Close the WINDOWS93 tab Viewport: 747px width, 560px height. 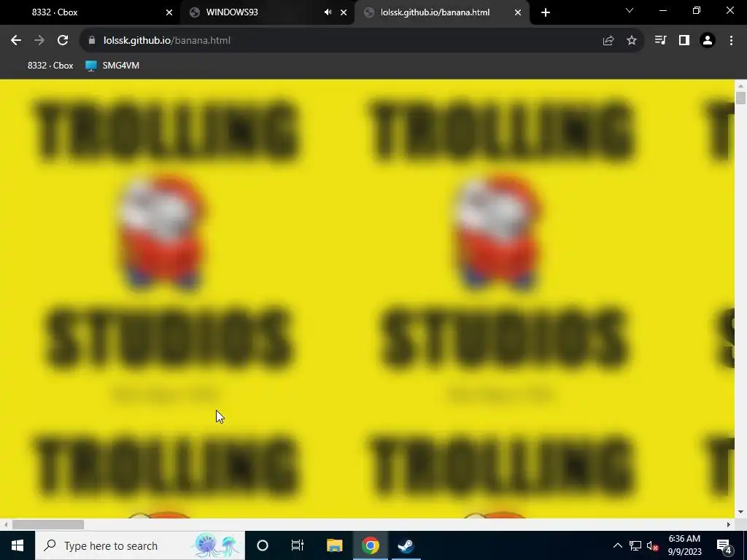tap(344, 12)
